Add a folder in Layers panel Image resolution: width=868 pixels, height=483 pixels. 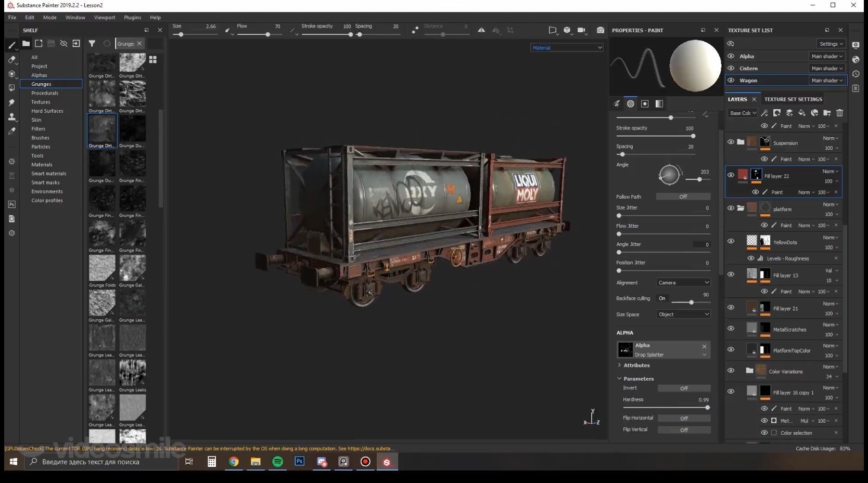tap(827, 113)
